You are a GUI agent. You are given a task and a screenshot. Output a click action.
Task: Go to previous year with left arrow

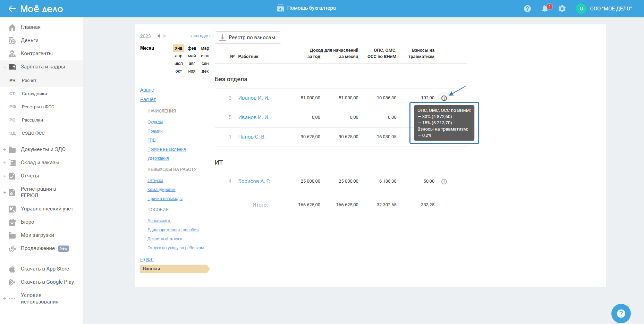159,36
